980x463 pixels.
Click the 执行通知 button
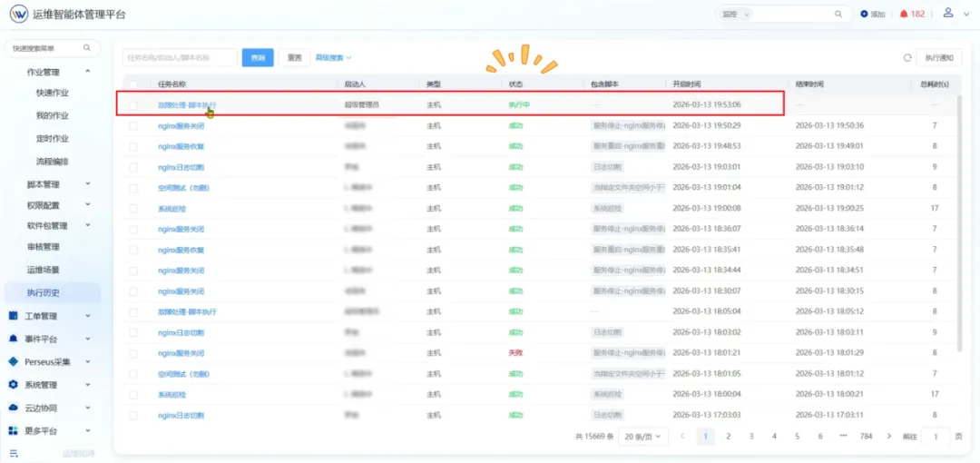939,57
